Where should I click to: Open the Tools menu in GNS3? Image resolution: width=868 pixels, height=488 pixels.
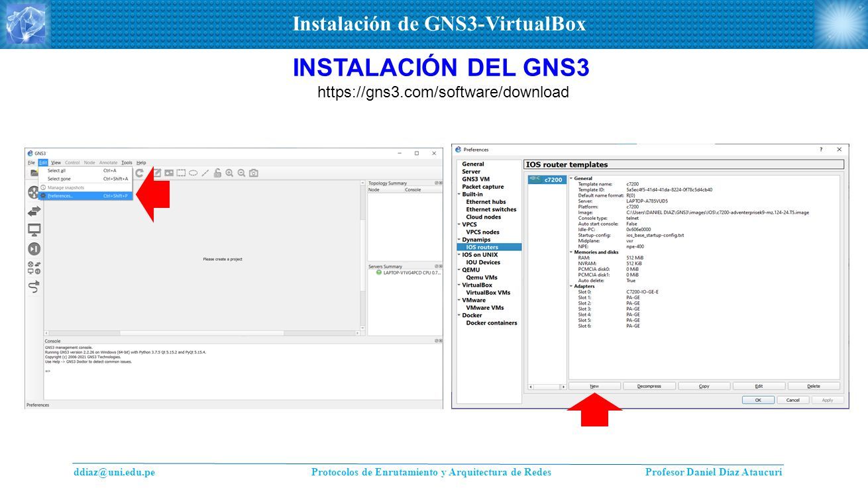pyautogui.click(x=127, y=163)
